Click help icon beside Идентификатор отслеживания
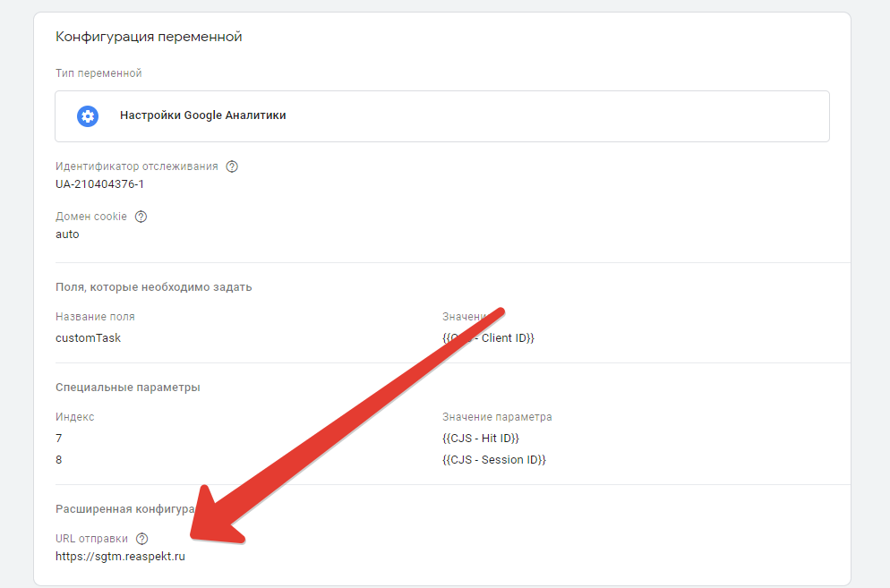 pyautogui.click(x=232, y=166)
